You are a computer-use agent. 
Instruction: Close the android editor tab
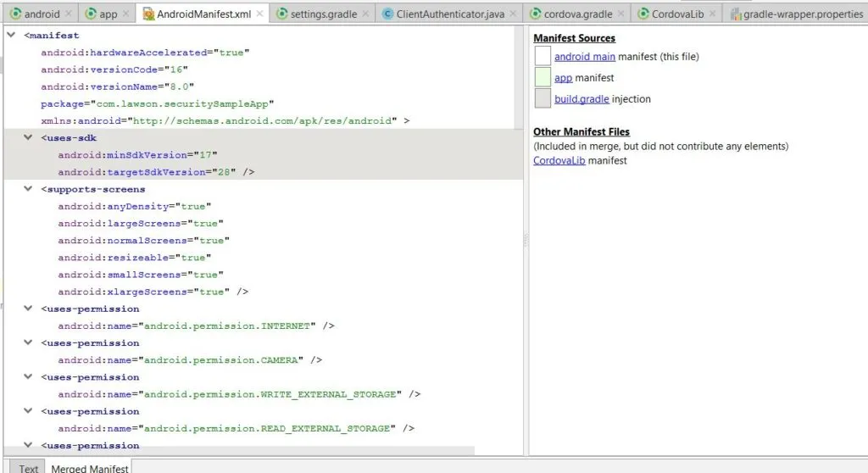69,14
